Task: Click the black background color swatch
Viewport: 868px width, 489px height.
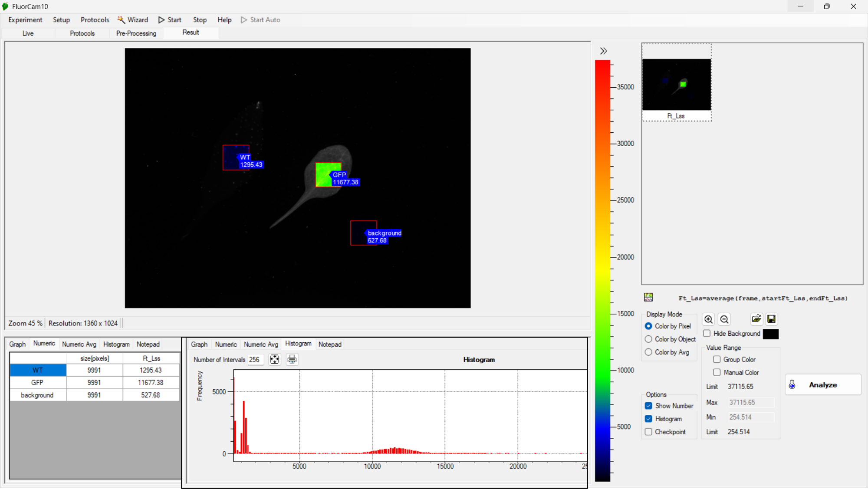Action: pyautogui.click(x=771, y=334)
